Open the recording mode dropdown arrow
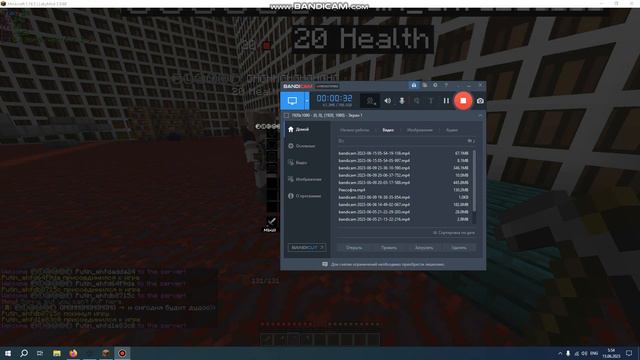The height and width of the screenshot is (360, 640). [307, 101]
